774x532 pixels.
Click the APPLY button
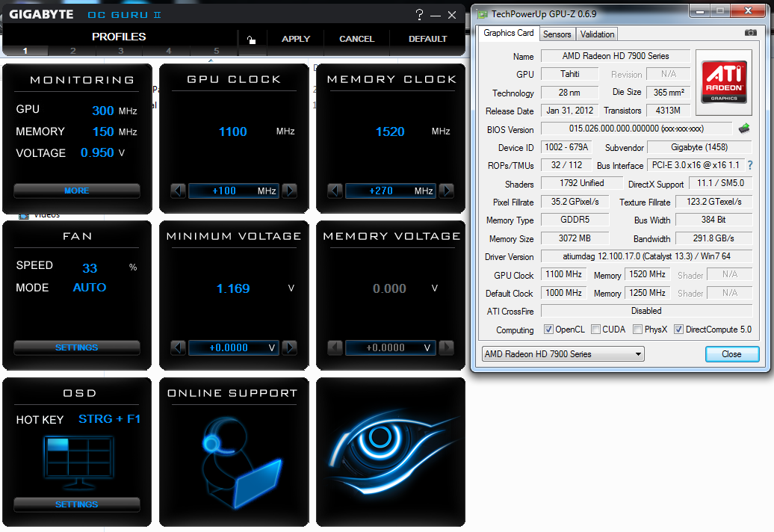296,39
